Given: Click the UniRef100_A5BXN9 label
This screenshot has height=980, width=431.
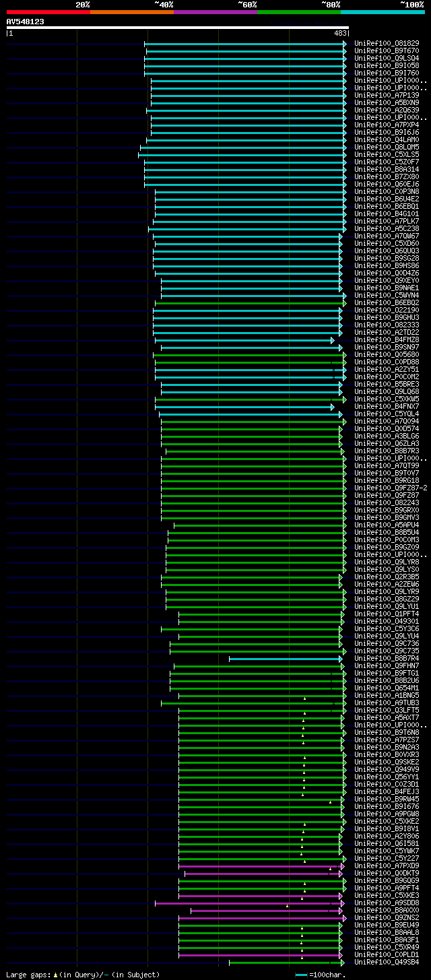Looking at the screenshot, I should tap(387, 102).
